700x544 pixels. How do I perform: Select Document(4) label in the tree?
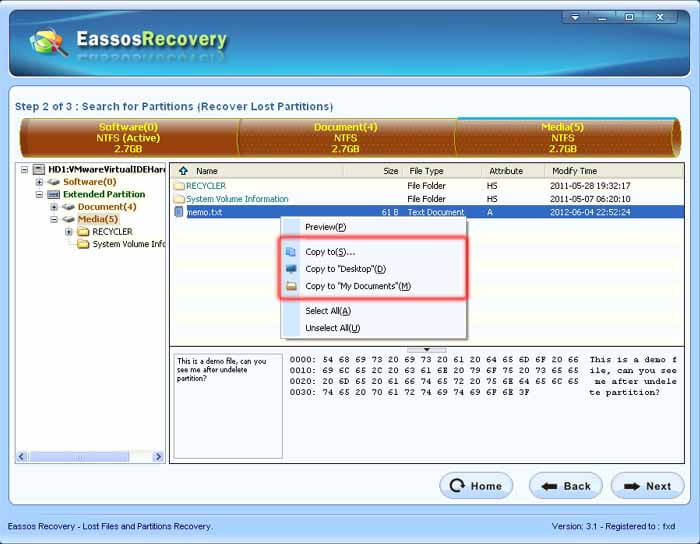pos(107,207)
